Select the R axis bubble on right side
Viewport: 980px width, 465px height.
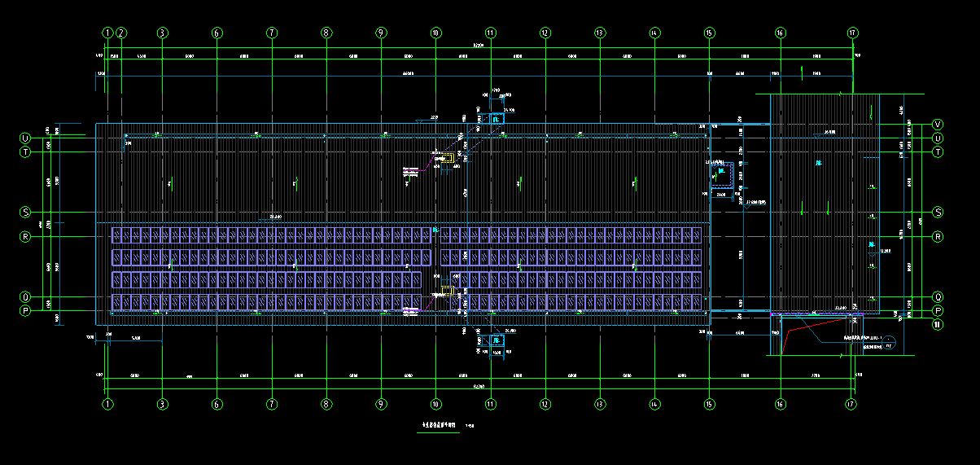click(938, 237)
